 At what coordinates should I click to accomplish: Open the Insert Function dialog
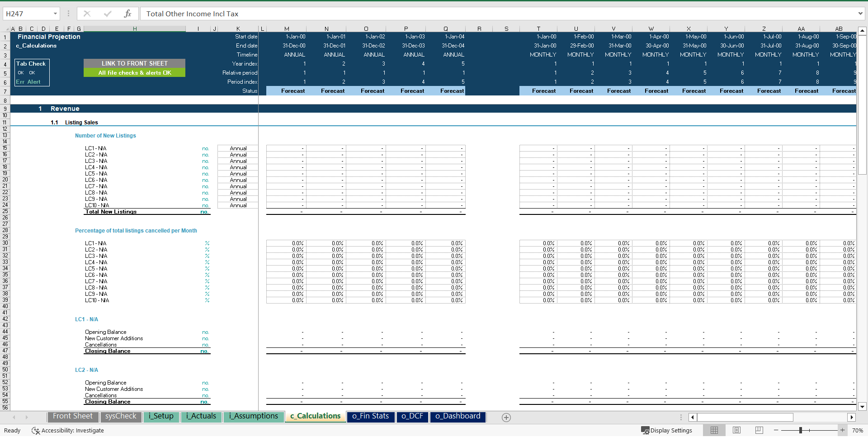tap(129, 14)
